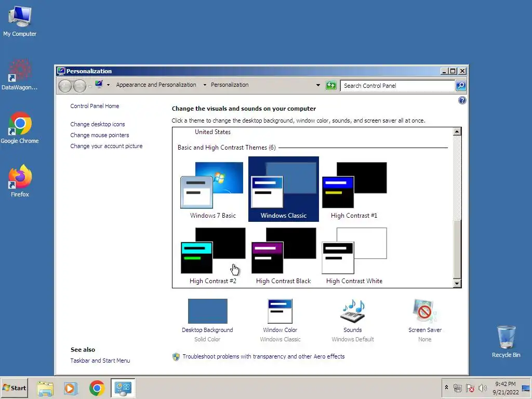This screenshot has width=532, height=399.
Task: Open Change your account picture link
Action: click(106, 146)
